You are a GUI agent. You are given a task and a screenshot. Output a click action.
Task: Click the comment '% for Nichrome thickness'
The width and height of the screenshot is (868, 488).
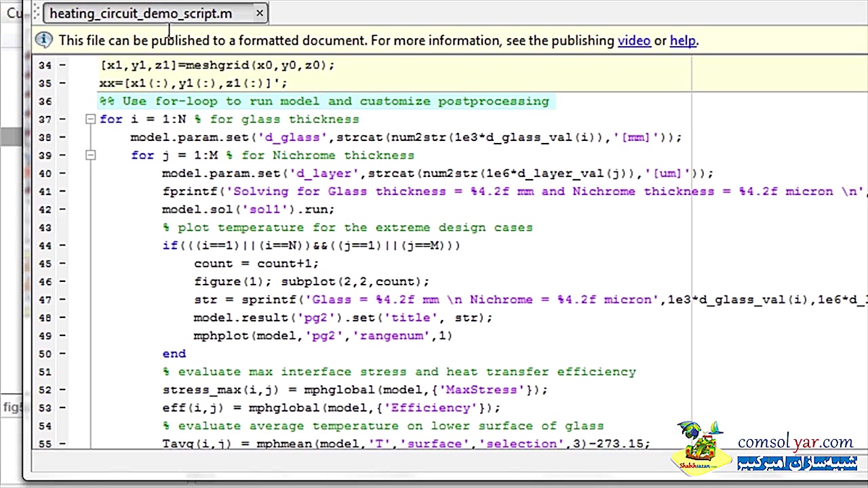pyautogui.click(x=320, y=155)
